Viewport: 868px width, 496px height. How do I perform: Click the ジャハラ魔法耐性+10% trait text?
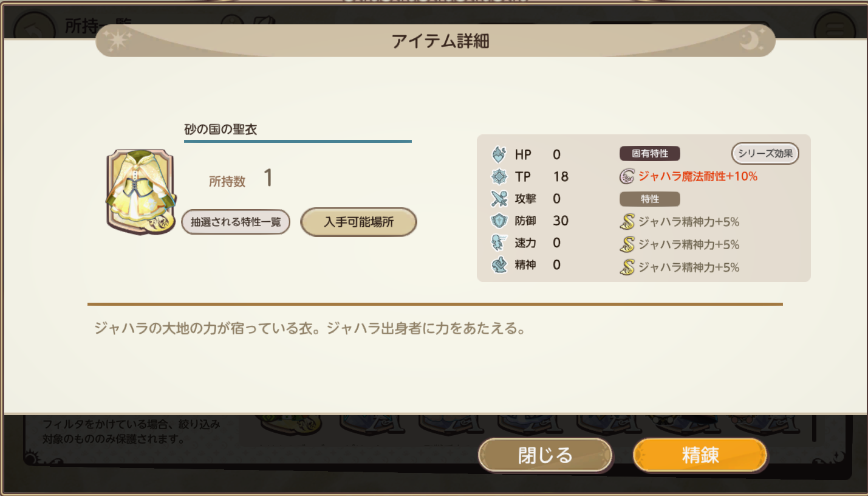coord(697,176)
